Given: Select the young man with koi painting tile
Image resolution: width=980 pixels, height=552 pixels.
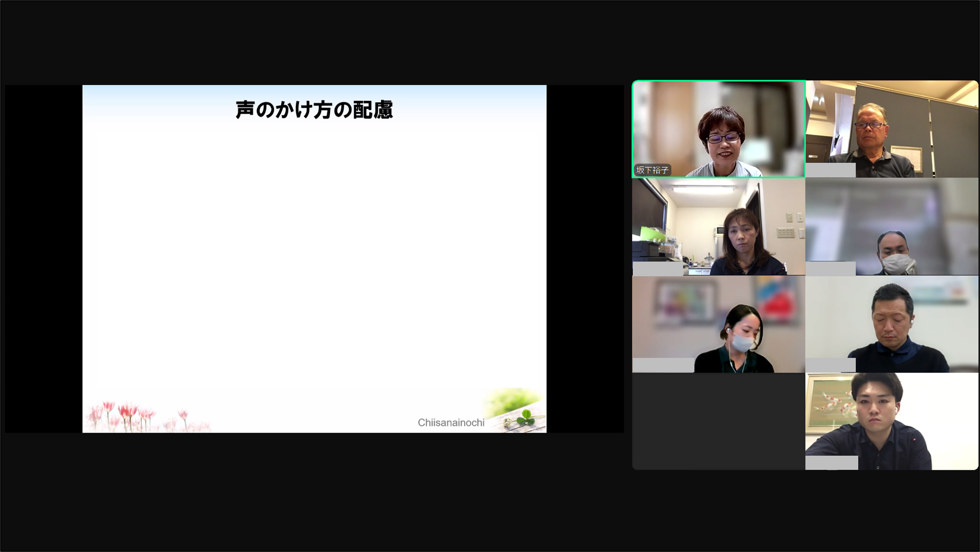Looking at the screenshot, I should [x=891, y=421].
